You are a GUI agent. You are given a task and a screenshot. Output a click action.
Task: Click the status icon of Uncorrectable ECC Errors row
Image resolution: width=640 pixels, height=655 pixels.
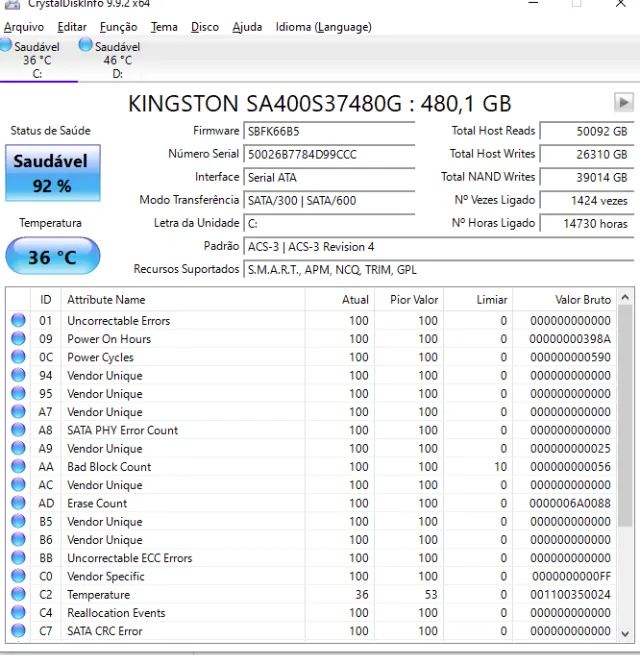click(18, 558)
